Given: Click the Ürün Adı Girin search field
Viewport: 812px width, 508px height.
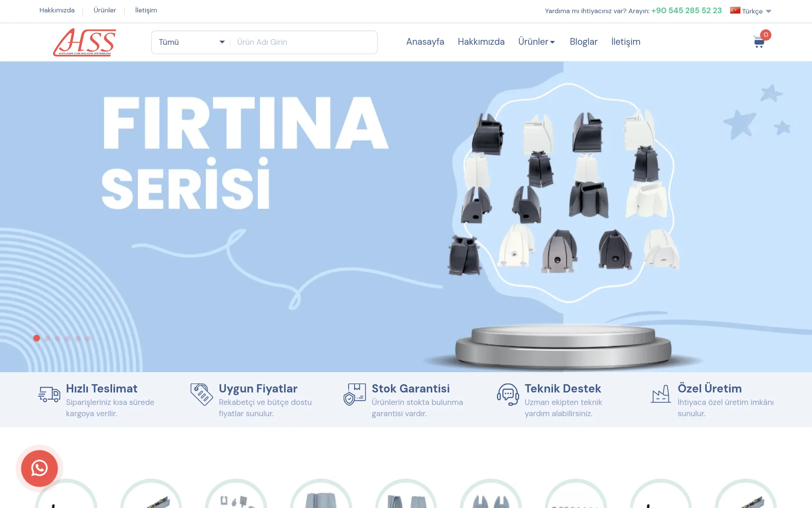Looking at the screenshot, I should [x=303, y=42].
